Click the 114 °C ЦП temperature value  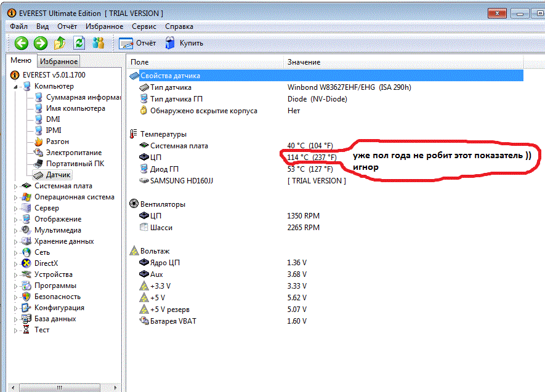(312, 158)
